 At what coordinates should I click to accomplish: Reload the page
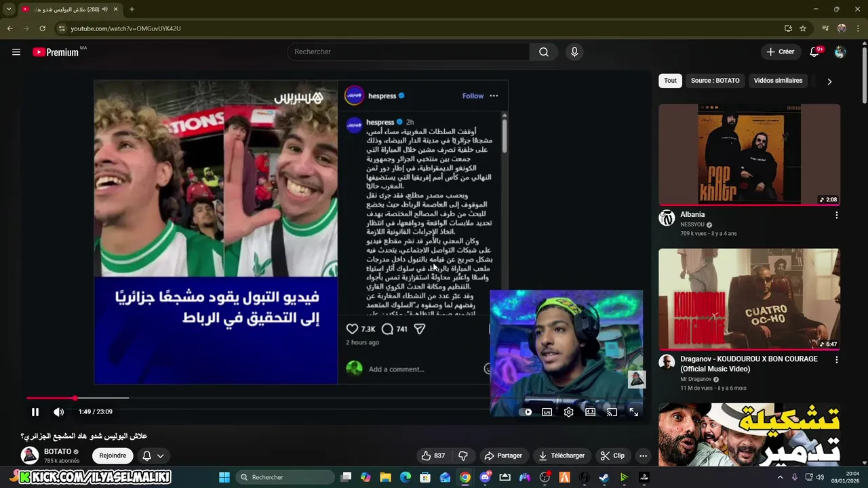coord(42,28)
